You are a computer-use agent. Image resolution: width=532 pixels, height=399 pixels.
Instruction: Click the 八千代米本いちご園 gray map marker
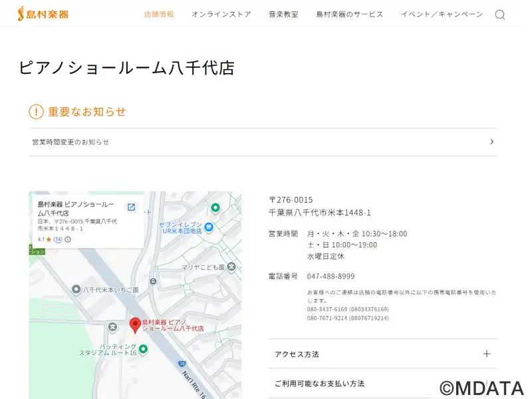(x=76, y=290)
